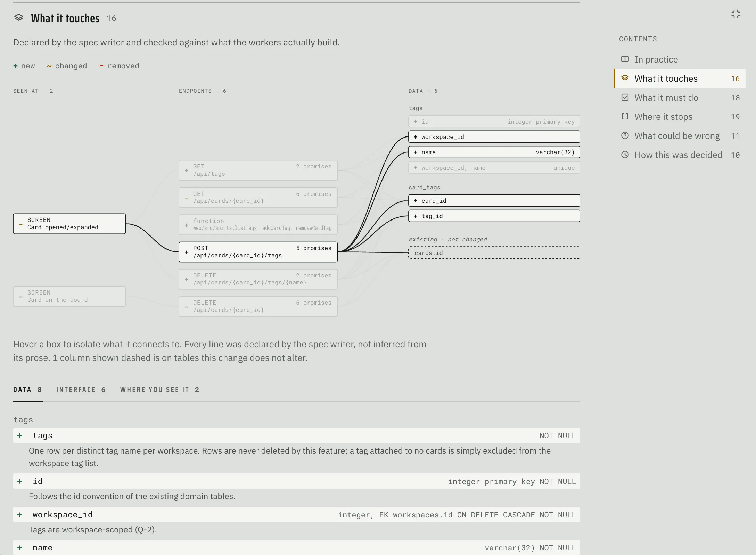Click the clock icon beside How this was decided
Image resolution: width=756 pixels, height=555 pixels.
625,155
